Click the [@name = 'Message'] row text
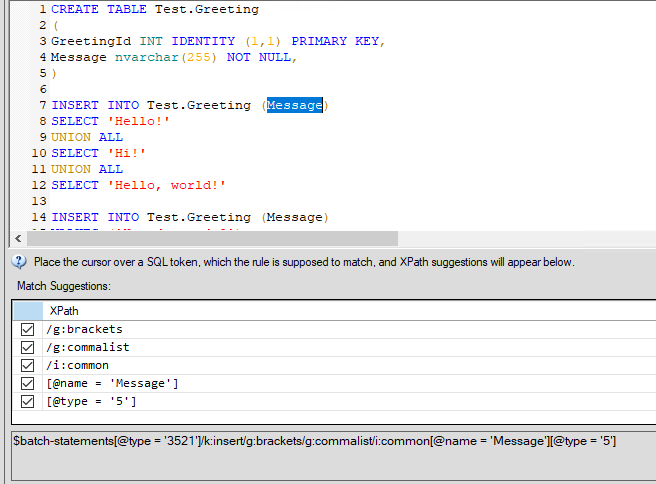 [x=112, y=383]
